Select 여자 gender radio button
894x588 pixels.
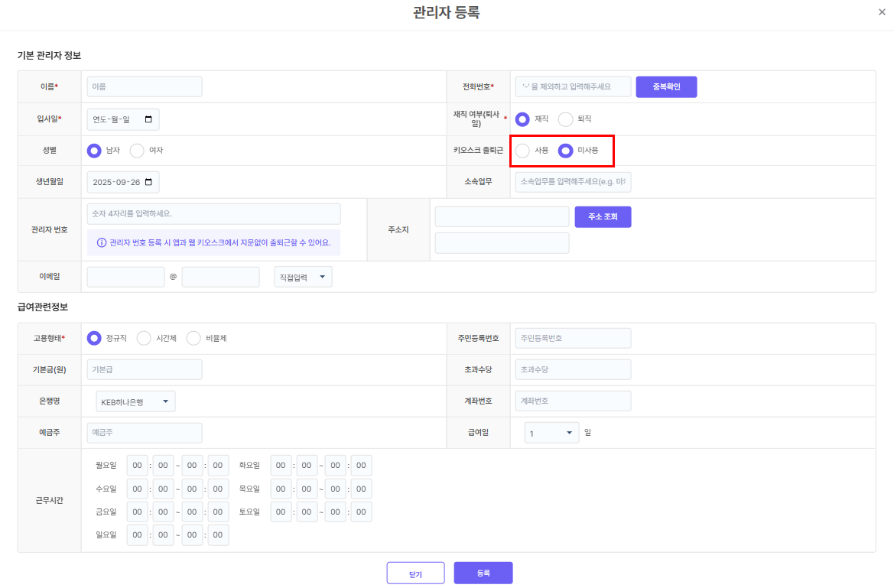[138, 151]
